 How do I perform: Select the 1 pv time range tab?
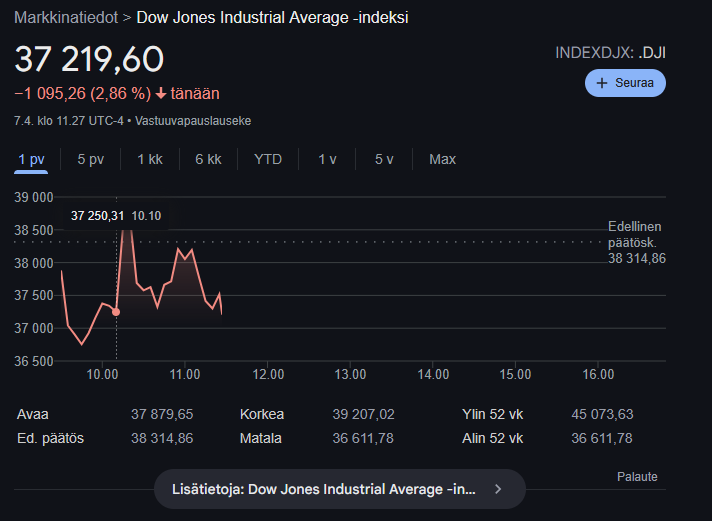(31, 159)
